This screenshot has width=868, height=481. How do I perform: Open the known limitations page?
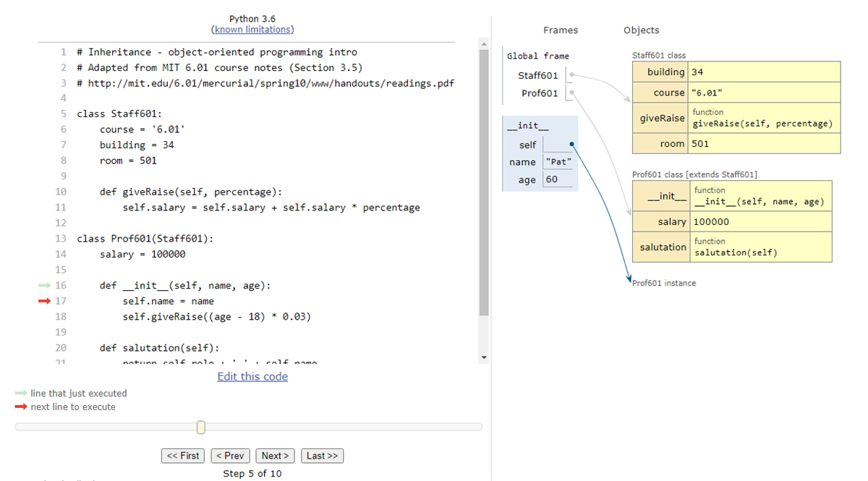click(x=252, y=29)
